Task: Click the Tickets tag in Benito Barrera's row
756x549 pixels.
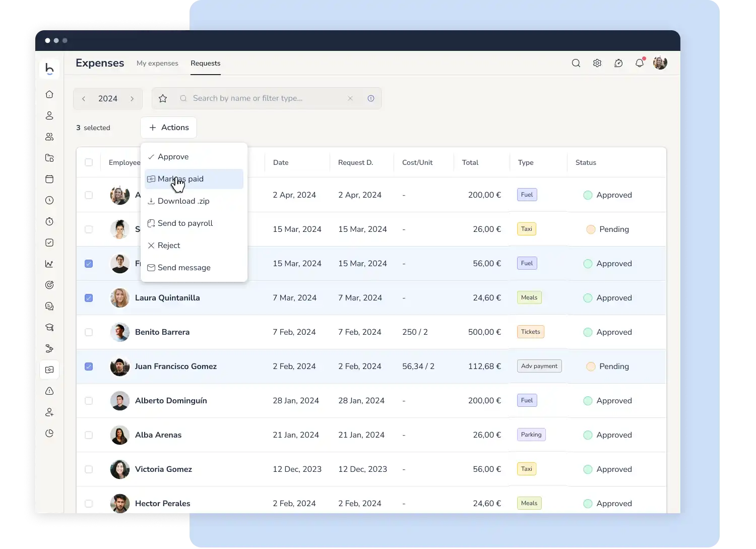Action: 531,332
